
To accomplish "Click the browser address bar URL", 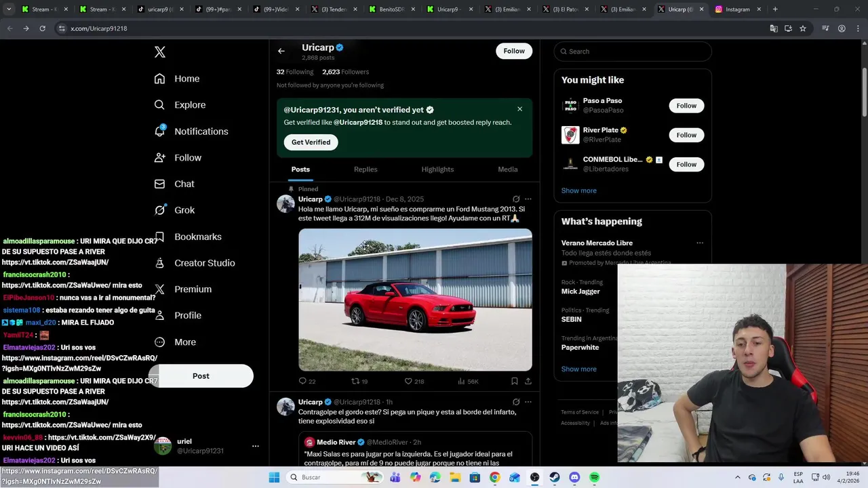I will 99,28.
